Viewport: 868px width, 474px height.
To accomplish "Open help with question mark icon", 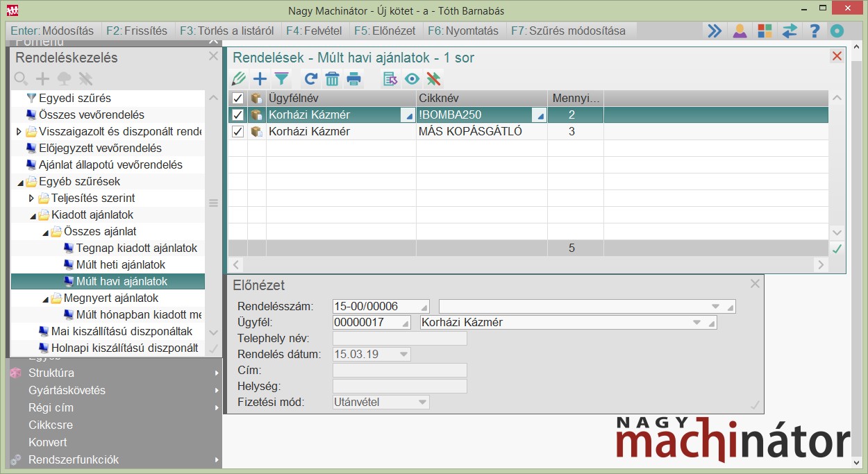I will (815, 31).
